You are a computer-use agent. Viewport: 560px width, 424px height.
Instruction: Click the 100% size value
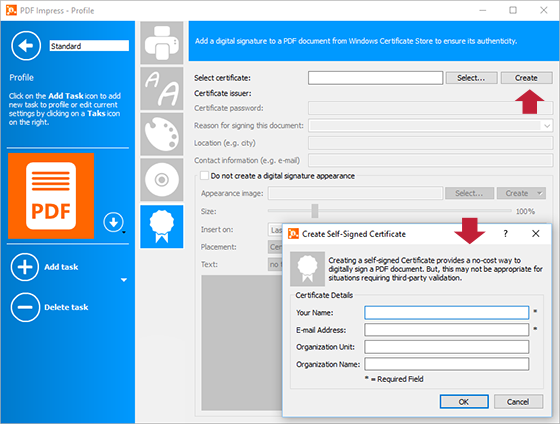[x=525, y=211]
